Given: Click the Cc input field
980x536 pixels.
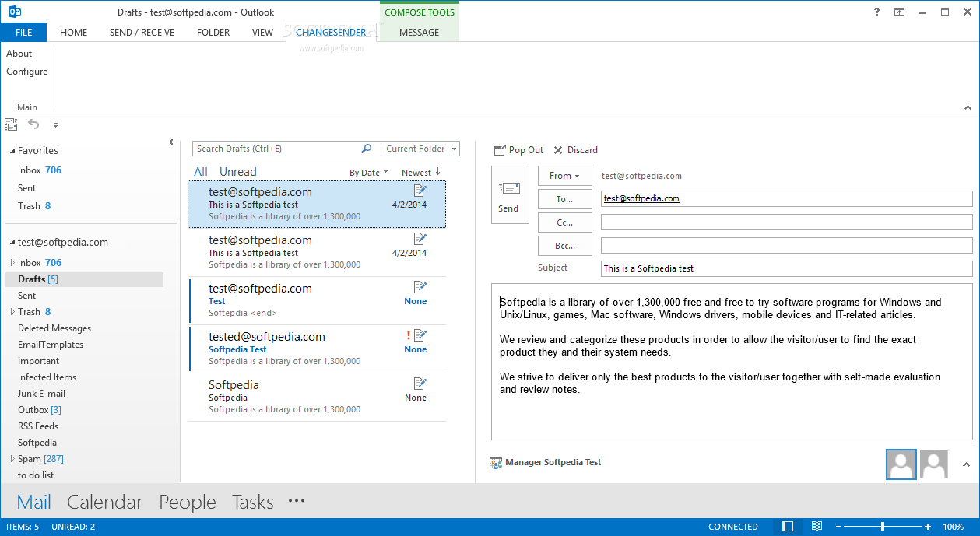Looking at the screenshot, I should click(x=786, y=222).
